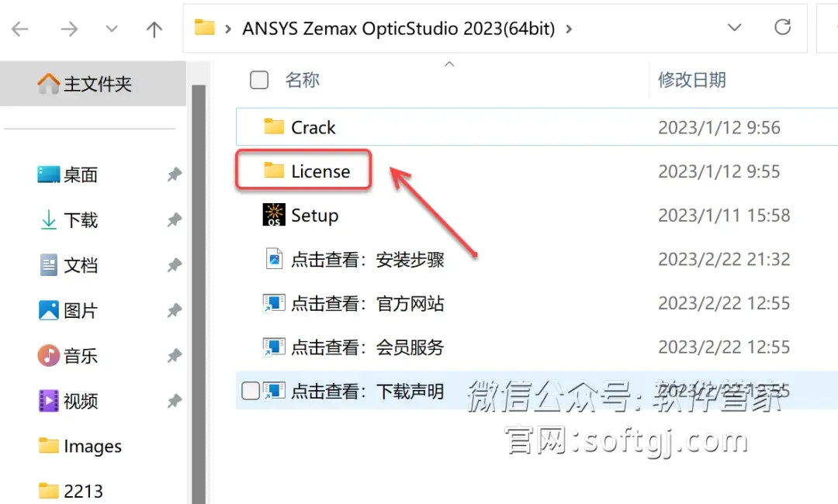Click the back navigation arrow
Screen dimensions: 838x504
click(19, 29)
